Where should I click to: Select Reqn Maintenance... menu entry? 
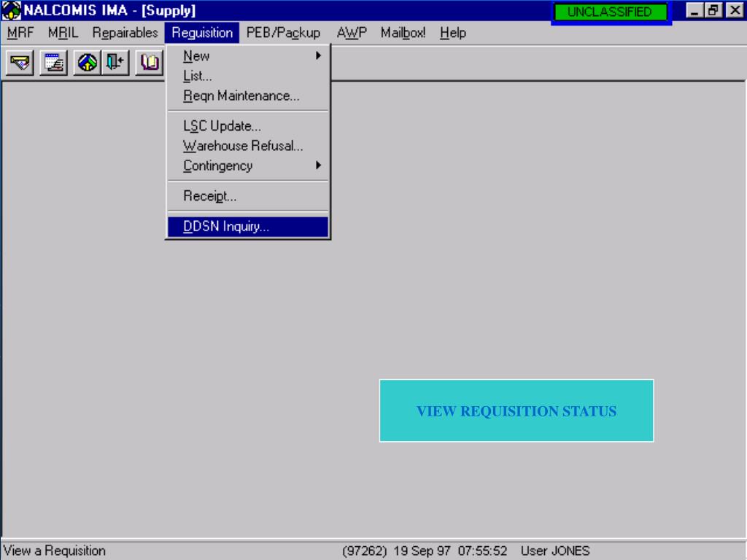(248, 96)
